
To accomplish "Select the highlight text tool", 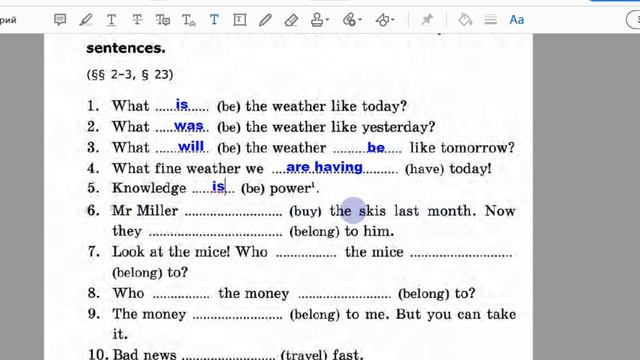I will tap(86, 20).
